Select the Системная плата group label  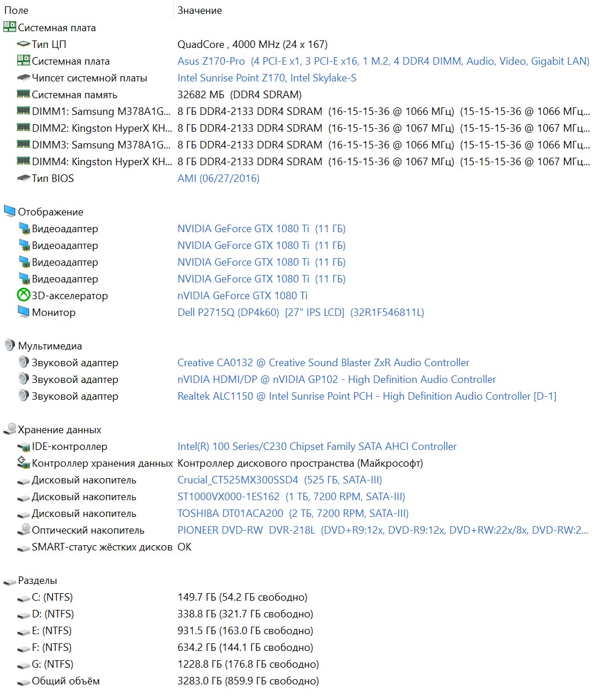click(57, 27)
